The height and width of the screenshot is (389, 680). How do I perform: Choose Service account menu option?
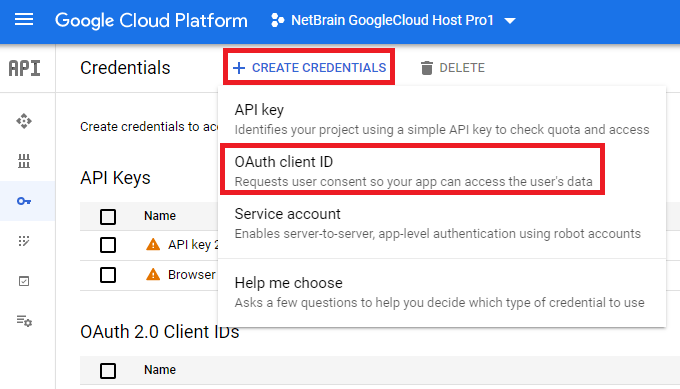(x=442, y=223)
